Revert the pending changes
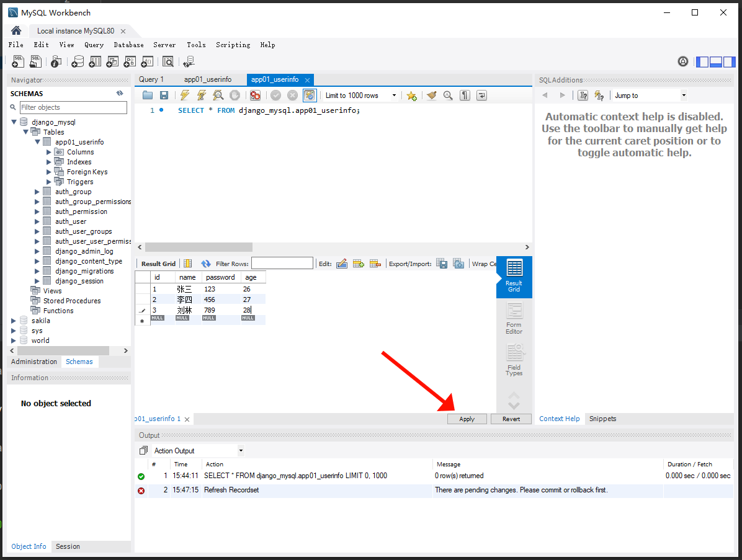 coord(511,419)
